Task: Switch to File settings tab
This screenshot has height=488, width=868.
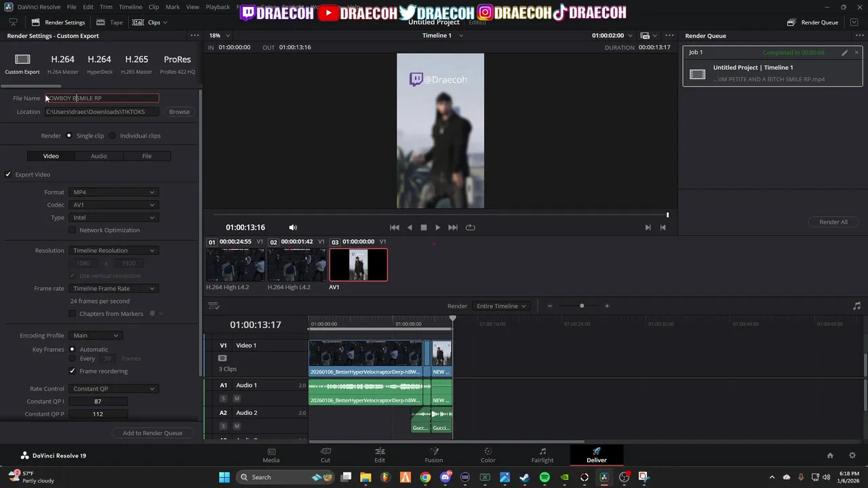Action: coord(146,156)
